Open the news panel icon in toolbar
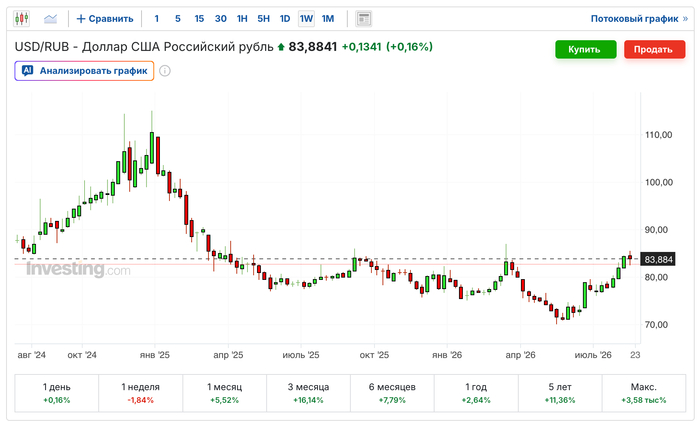700x425 pixels. pos(364,19)
